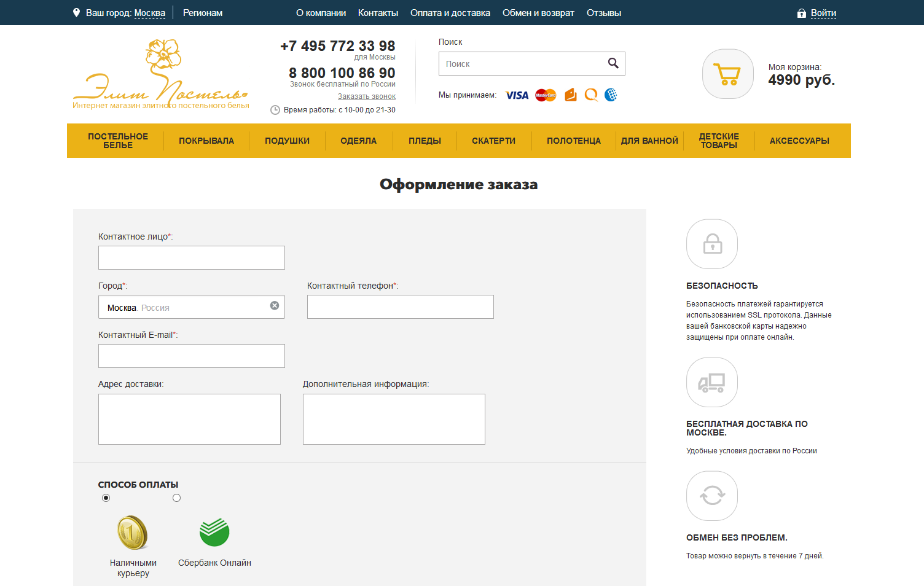Click inside the Контактный телефон field
Image resolution: width=924 pixels, height=586 pixels.
[x=400, y=307]
